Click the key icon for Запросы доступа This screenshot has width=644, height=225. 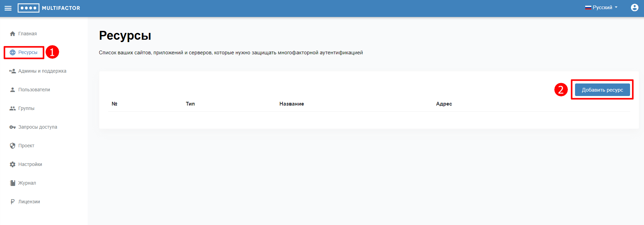(13, 127)
